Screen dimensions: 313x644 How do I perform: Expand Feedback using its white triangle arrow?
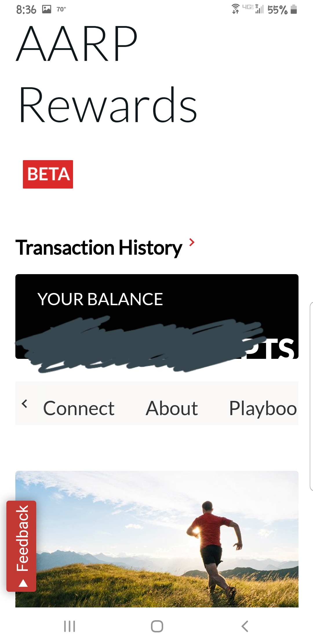[23, 583]
